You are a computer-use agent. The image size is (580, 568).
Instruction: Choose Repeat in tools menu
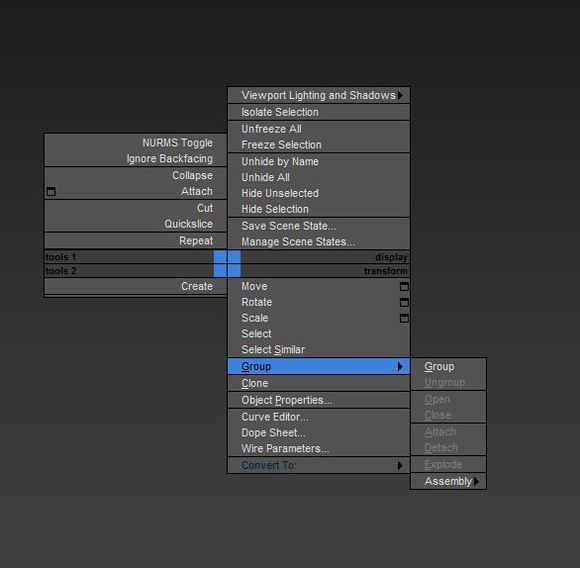[136, 241]
